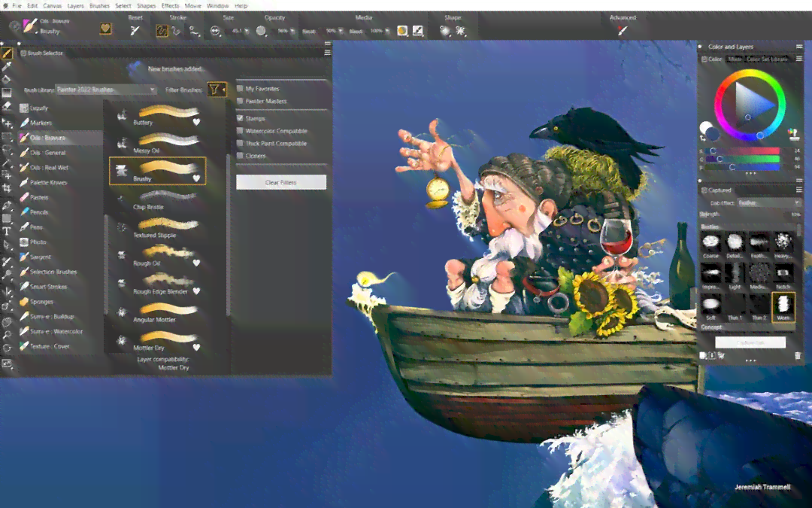Click the Clear Filters button

click(281, 182)
